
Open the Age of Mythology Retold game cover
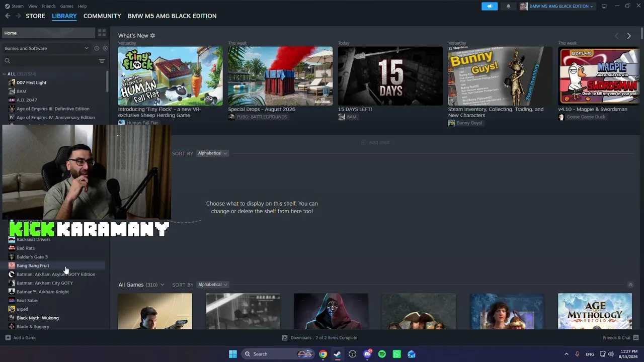click(x=595, y=311)
